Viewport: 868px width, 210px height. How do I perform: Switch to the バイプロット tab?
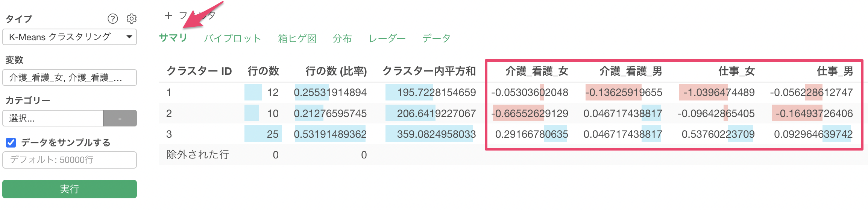[232, 38]
